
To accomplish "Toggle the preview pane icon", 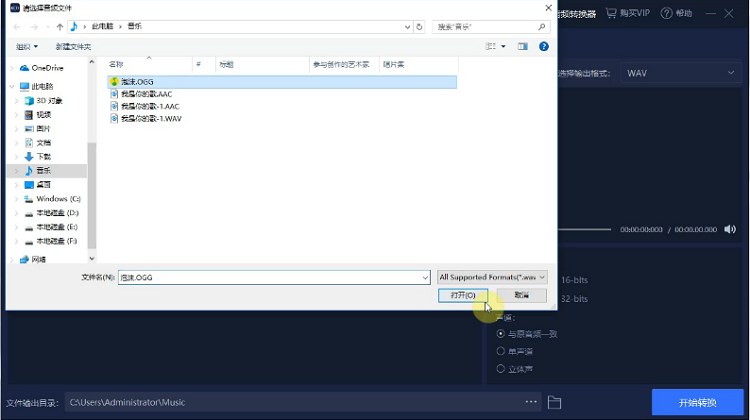I will point(522,46).
